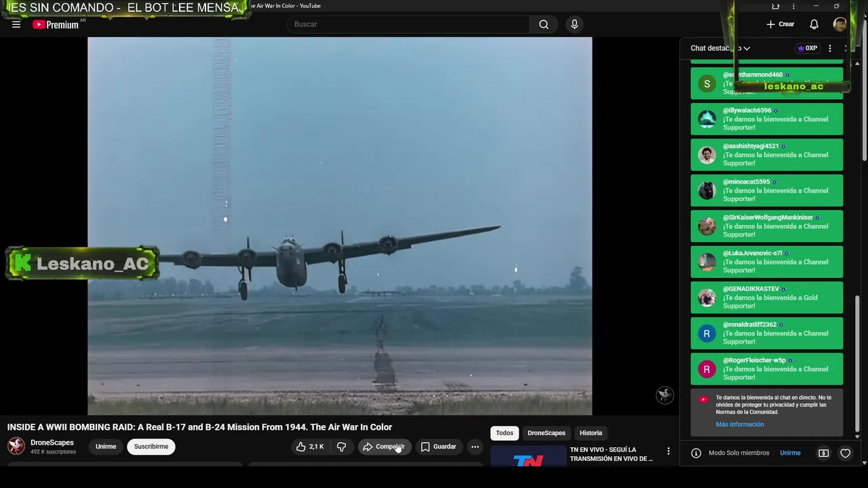The width and height of the screenshot is (868, 488).
Task: Start voice search with microphone icon
Action: (x=574, y=24)
